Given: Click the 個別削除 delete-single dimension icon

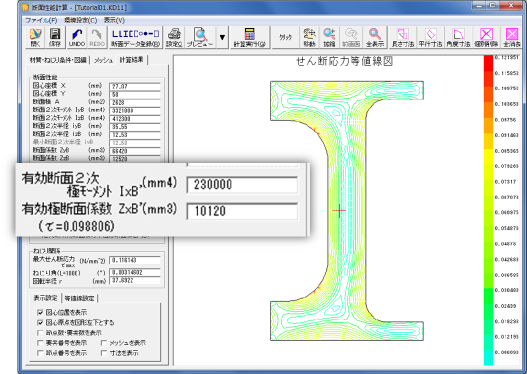Looking at the screenshot, I should pyautogui.click(x=486, y=37).
